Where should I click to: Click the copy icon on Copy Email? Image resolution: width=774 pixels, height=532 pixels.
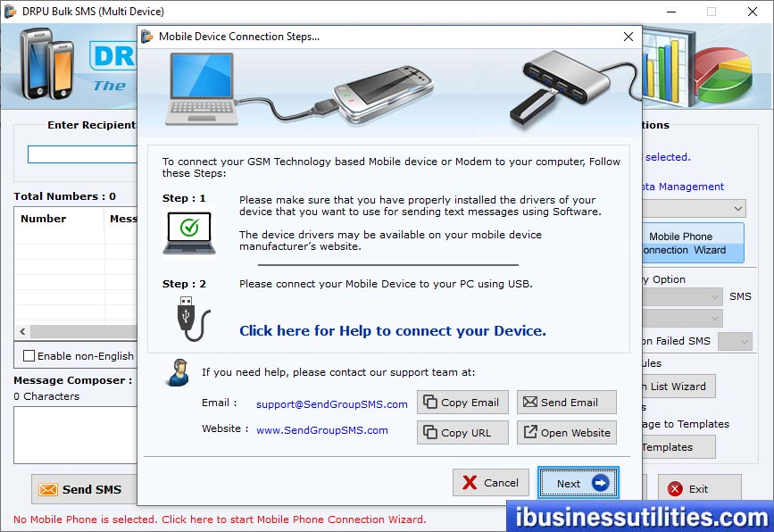click(430, 403)
